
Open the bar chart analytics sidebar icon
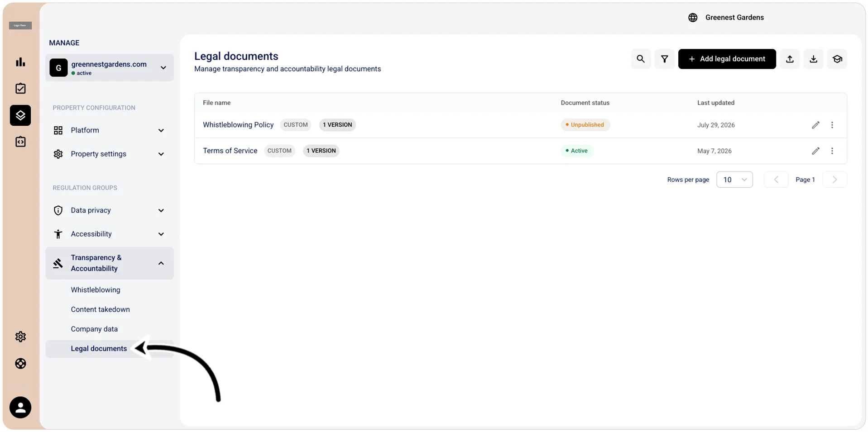(x=20, y=62)
